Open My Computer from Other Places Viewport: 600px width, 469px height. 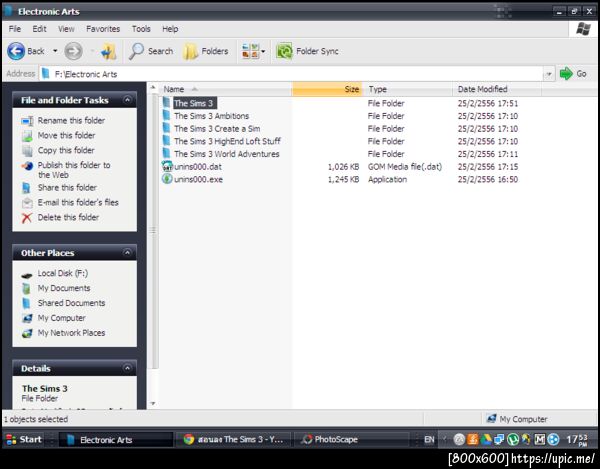[61, 318]
